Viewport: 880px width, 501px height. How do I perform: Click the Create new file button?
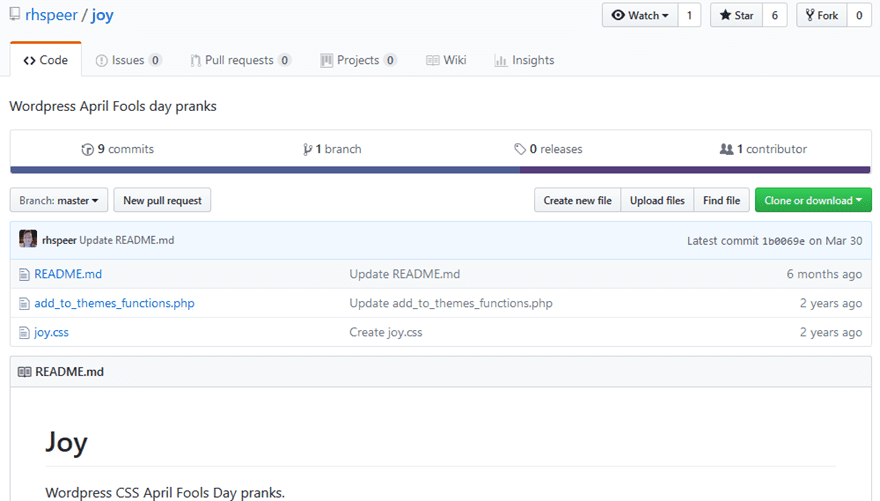point(578,200)
